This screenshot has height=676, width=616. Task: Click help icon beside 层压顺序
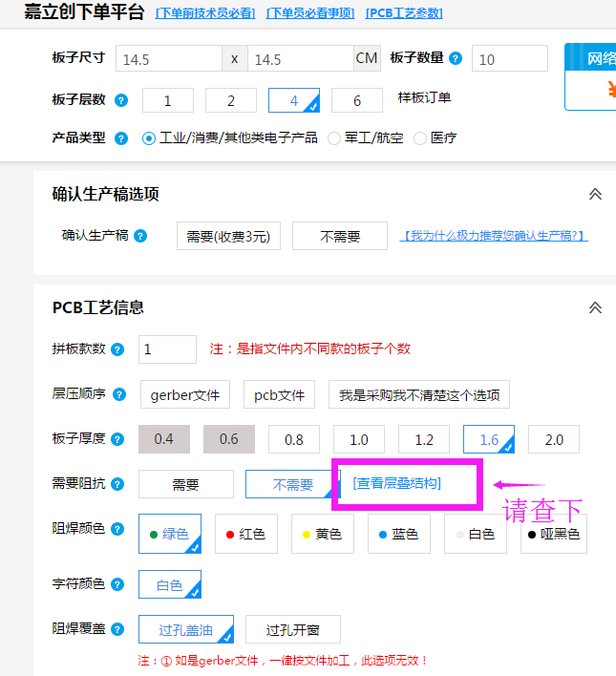click(x=118, y=394)
